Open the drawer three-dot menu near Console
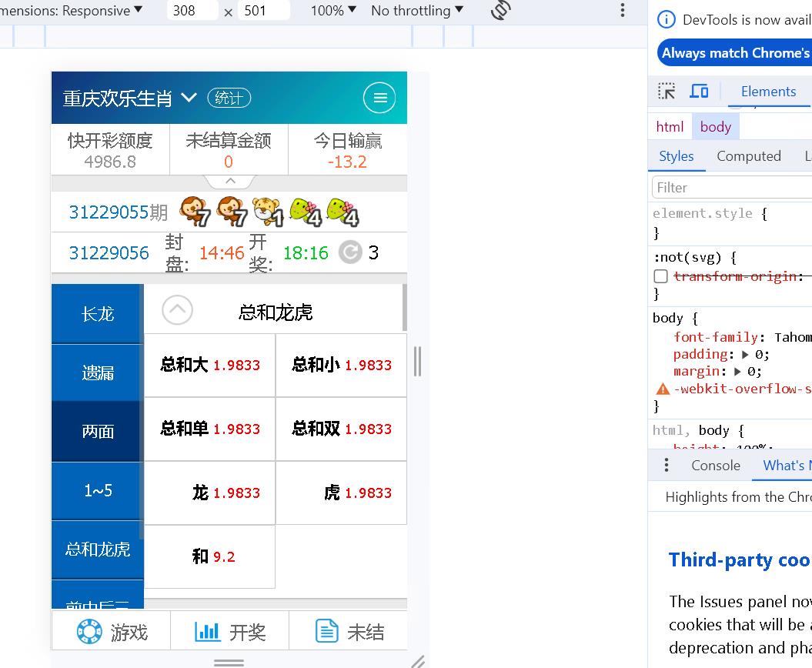The width and height of the screenshot is (812, 668). (x=667, y=465)
